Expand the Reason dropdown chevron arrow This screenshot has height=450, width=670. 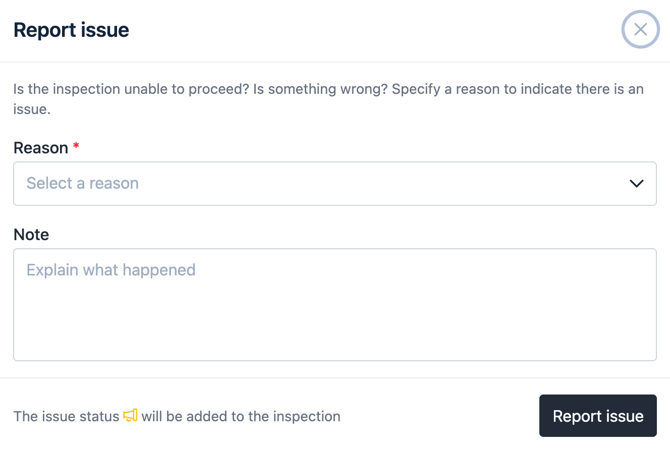pos(636,184)
